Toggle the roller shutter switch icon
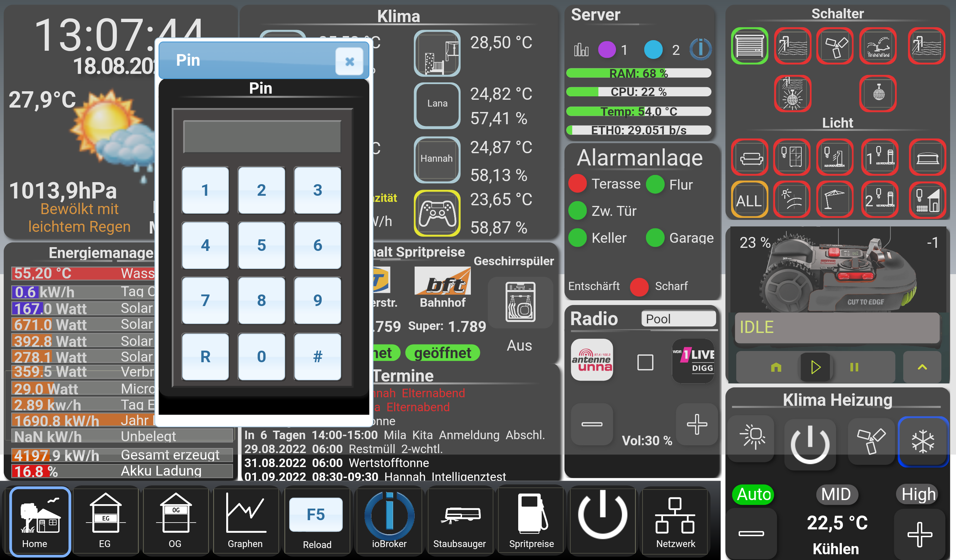 point(749,46)
